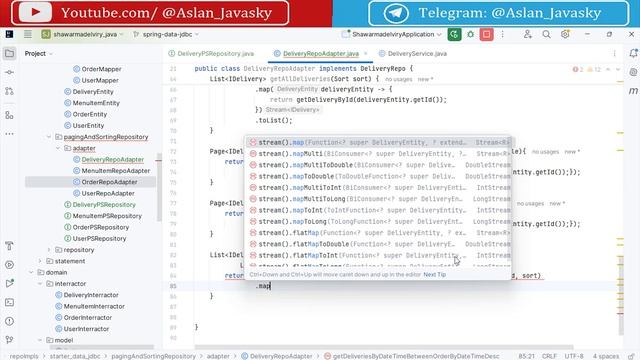
Task: Select stream().flatMap completion suggestion
Action: pos(378,233)
